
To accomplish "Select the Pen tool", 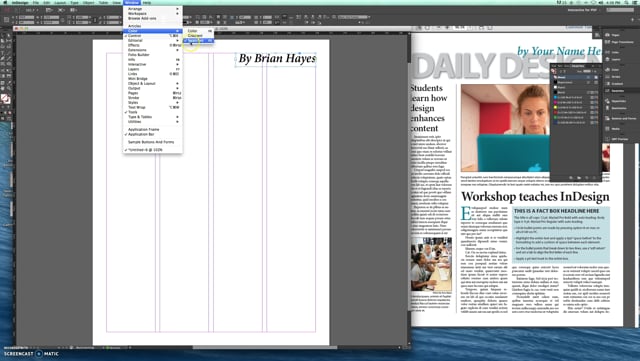I will (x=3, y=58).
